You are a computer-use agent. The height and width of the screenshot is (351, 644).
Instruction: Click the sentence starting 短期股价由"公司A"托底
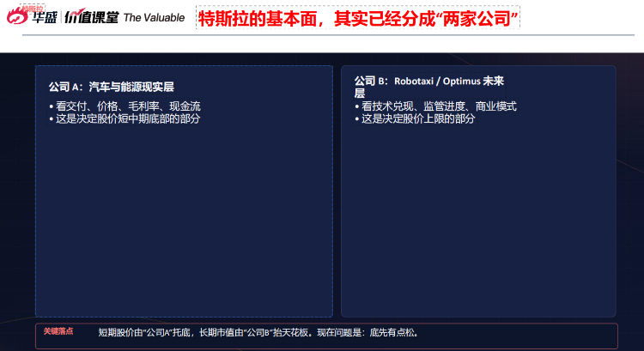point(258,332)
